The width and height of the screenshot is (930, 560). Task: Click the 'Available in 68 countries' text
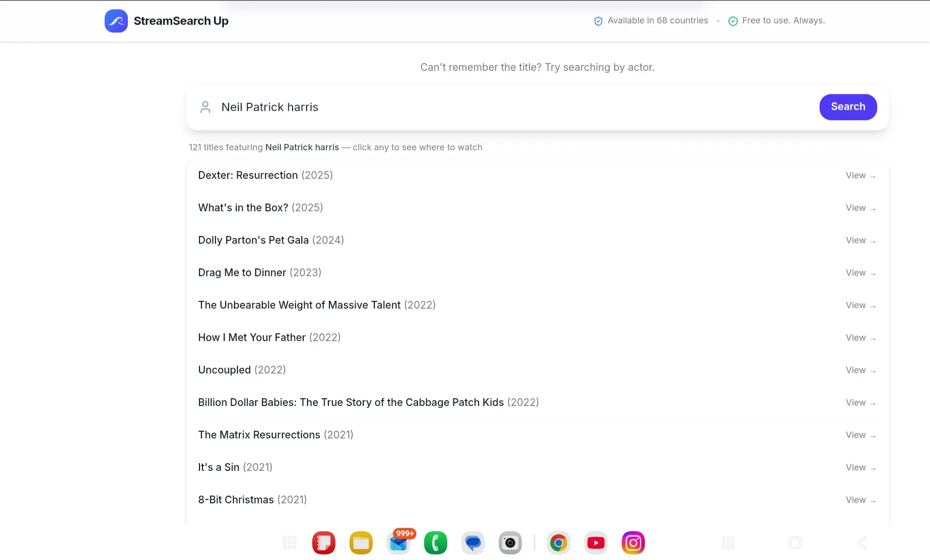click(658, 21)
